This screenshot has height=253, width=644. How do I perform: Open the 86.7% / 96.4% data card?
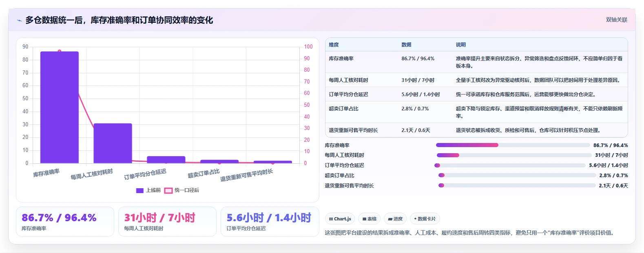pos(65,222)
